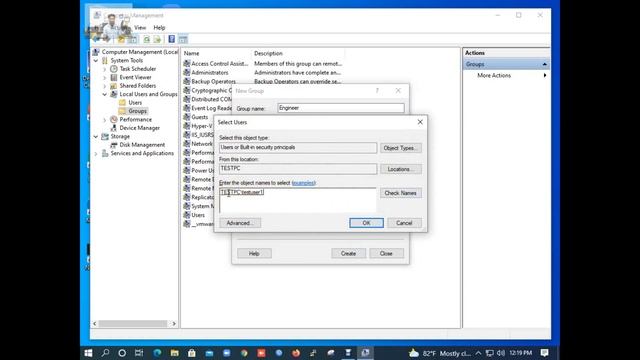Click Close in New Group dialog
The height and width of the screenshot is (360, 640).
(386, 253)
